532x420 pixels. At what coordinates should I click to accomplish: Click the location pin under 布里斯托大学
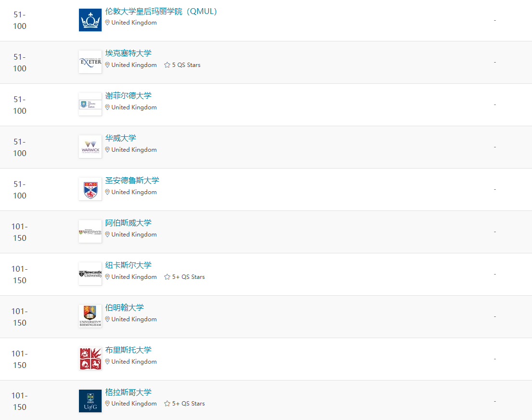tap(107, 362)
